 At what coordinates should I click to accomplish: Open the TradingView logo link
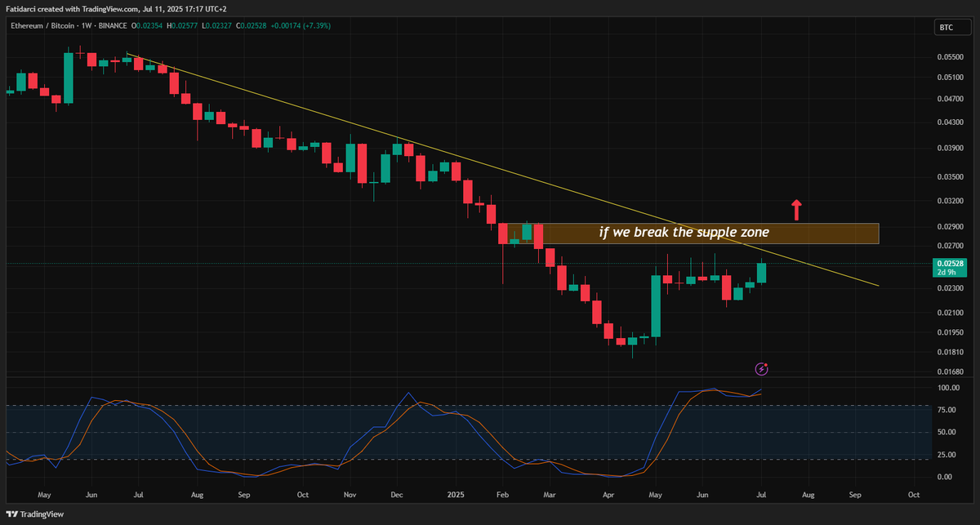[x=34, y=514]
